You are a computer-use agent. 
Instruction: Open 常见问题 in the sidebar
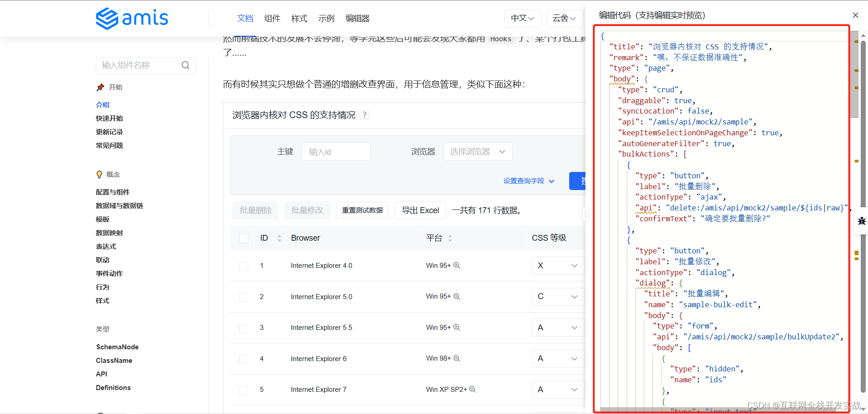[x=109, y=145]
